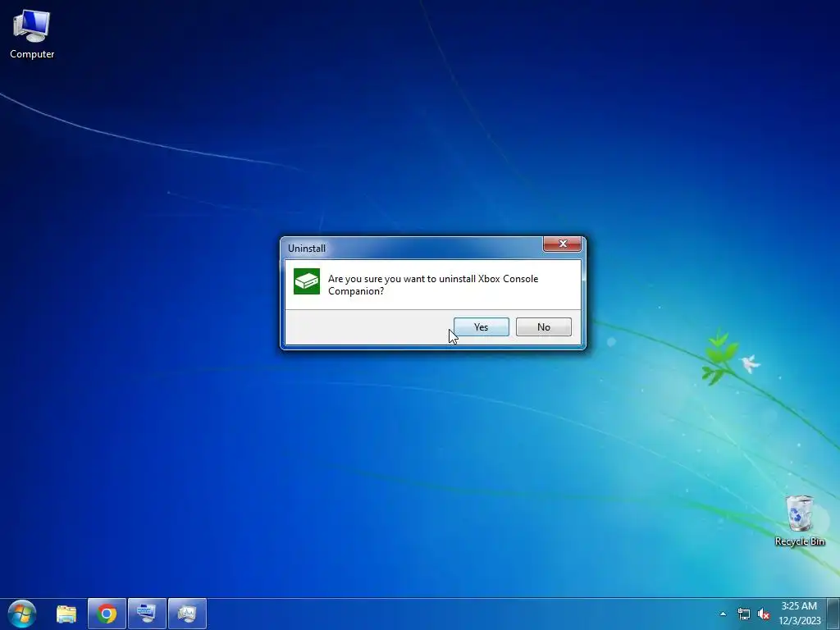Image resolution: width=840 pixels, height=630 pixels.
Task: Click No to cancel uninstall
Action: click(x=543, y=326)
